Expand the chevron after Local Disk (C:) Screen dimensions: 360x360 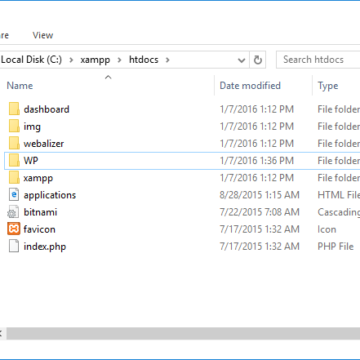pos(71,60)
